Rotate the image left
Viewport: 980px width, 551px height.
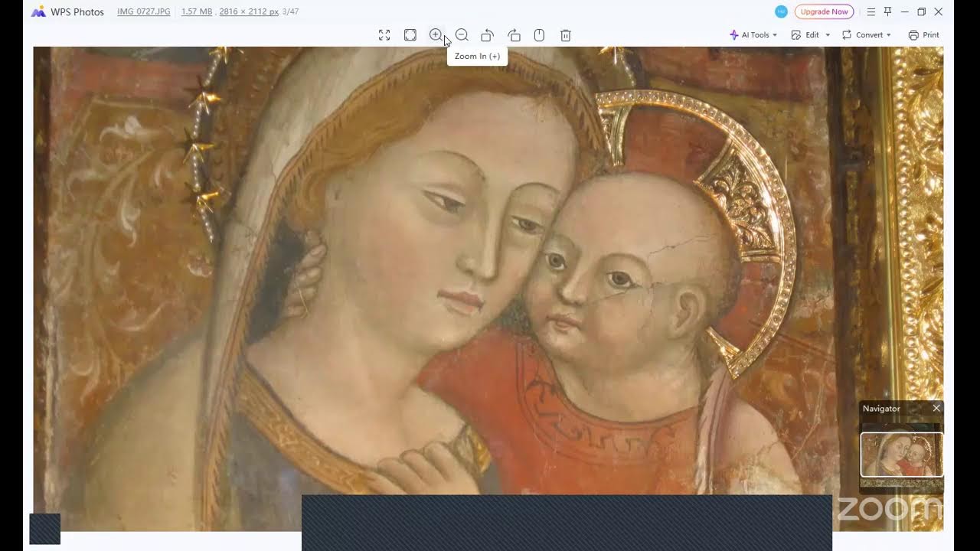pos(487,35)
